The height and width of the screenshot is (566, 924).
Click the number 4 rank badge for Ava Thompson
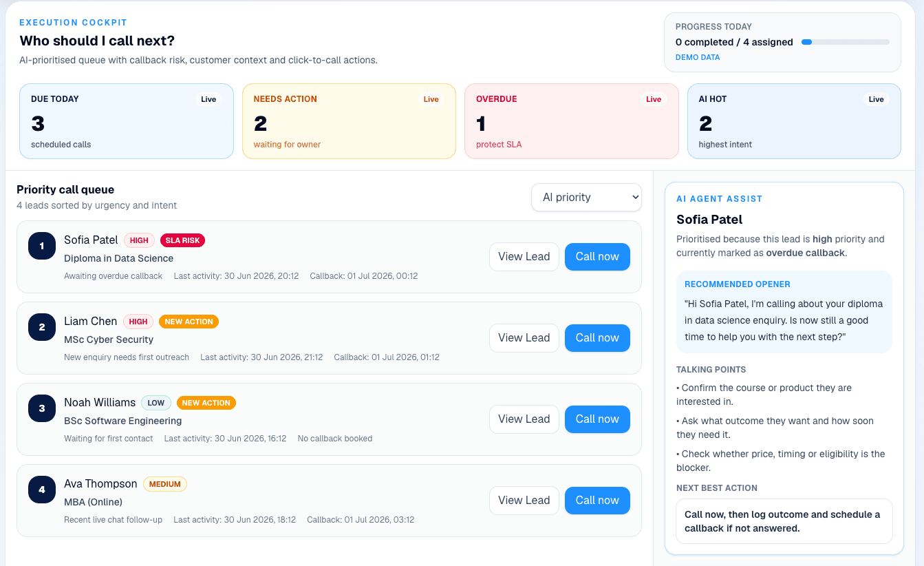click(x=42, y=490)
